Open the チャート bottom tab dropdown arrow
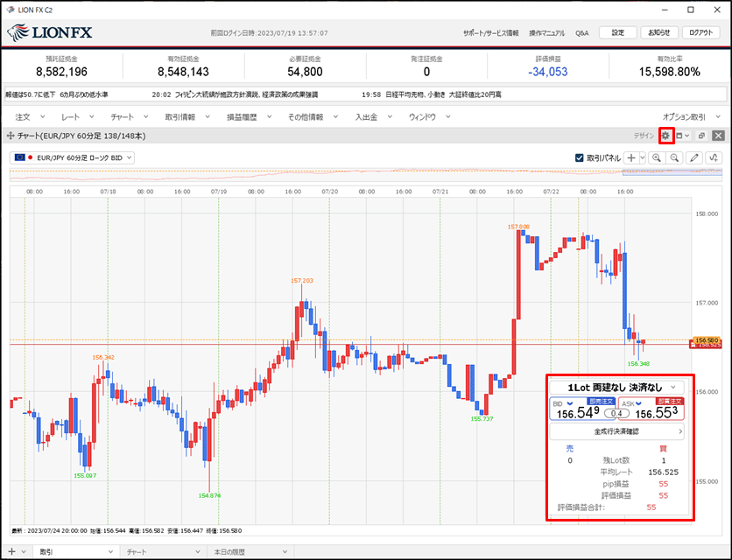This screenshot has width=732, height=560. tap(198, 551)
